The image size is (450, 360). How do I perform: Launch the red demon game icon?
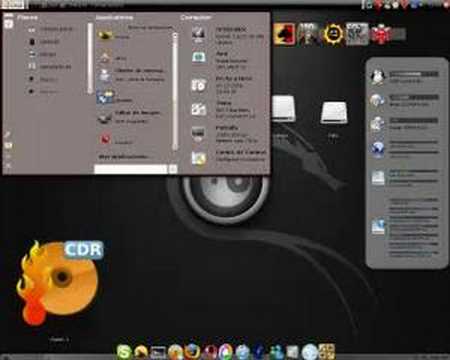[381, 34]
